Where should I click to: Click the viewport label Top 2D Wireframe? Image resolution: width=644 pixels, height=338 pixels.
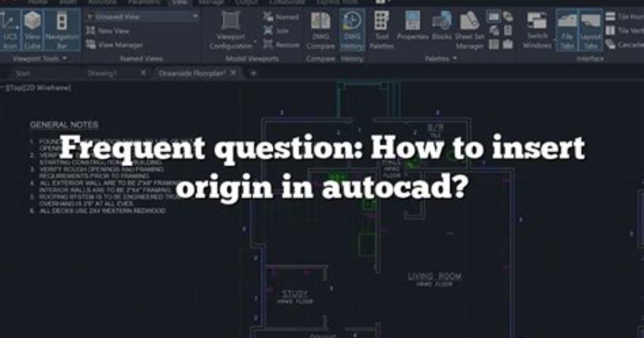coord(37,88)
